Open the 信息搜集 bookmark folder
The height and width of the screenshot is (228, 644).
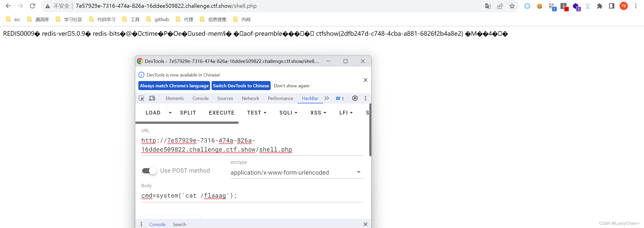213,19
